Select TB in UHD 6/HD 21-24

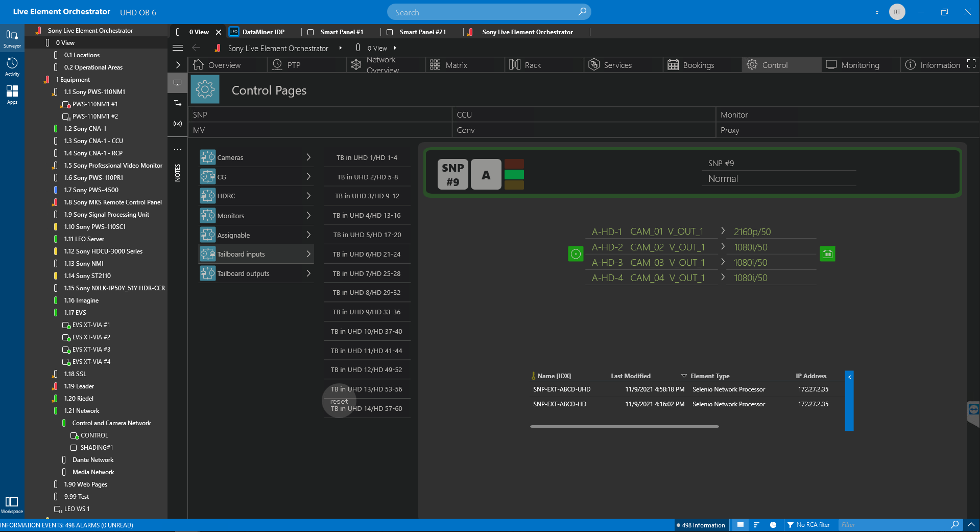point(367,254)
